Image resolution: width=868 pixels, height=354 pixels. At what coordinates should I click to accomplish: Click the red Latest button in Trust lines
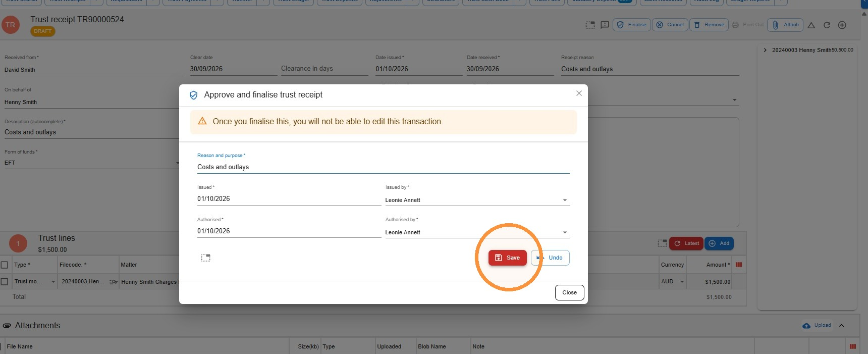coord(686,243)
